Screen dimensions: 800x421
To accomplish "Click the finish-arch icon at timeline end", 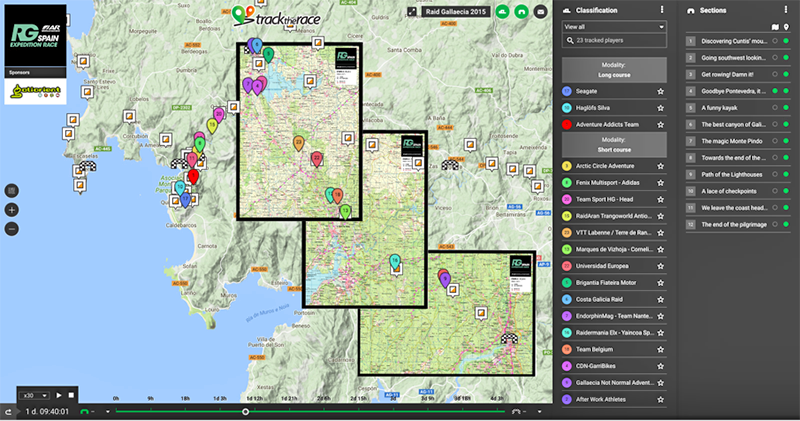I will [x=516, y=411].
